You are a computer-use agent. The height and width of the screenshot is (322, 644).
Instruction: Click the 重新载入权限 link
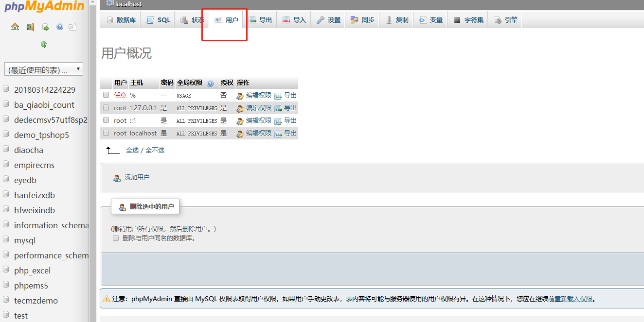(573, 299)
